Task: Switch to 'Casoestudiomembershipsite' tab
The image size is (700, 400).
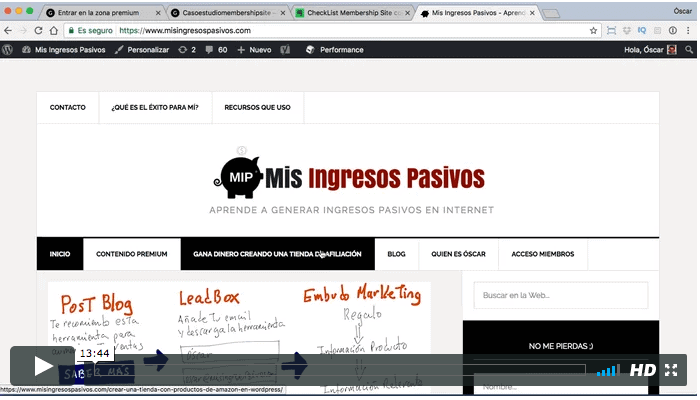Action: [228, 13]
